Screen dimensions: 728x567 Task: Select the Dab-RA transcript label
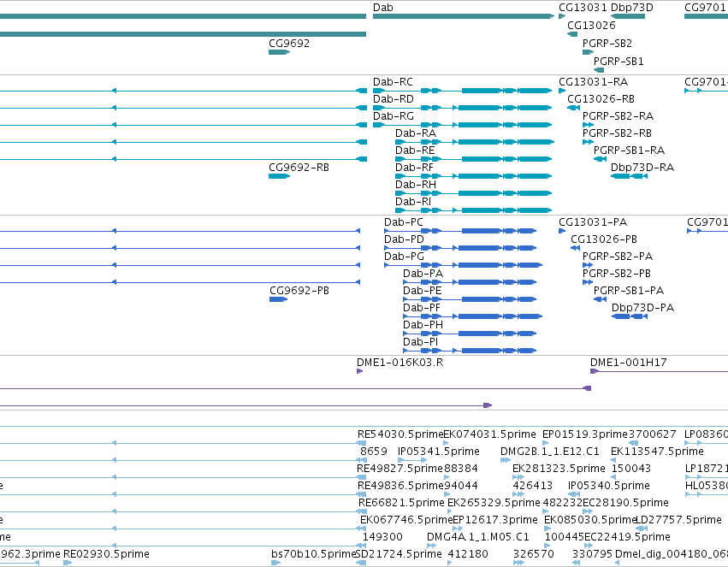tap(416, 133)
